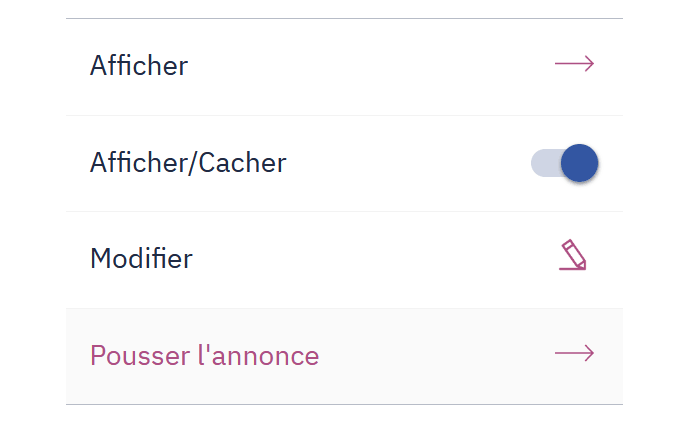The height and width of the screenshot is (426, 687).
Task: Tap the arrow in the highlighted Pousser row
Action: pyautogui.click(x=574, y=353)
